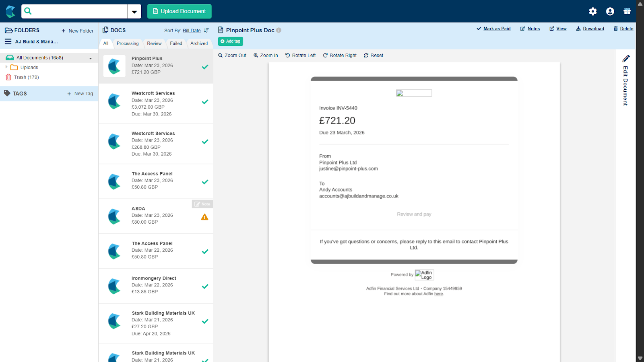
Task: Open the settings gear icon
Action: (x=592, y=11)
